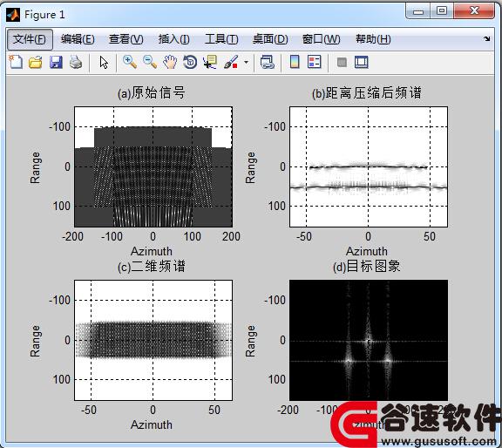Click the Range label beside plot (b)
Viewport: 502px width, 448px height.
tap(250, 167)
